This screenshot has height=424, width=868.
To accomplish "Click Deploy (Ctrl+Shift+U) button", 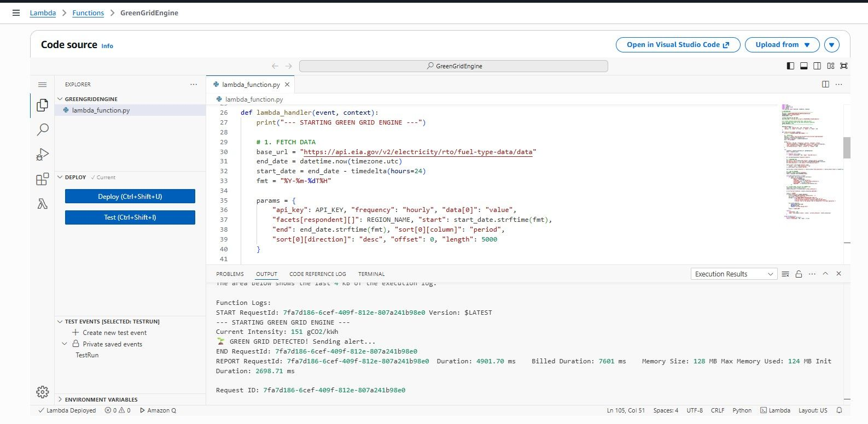I will (x=130, y=196).
